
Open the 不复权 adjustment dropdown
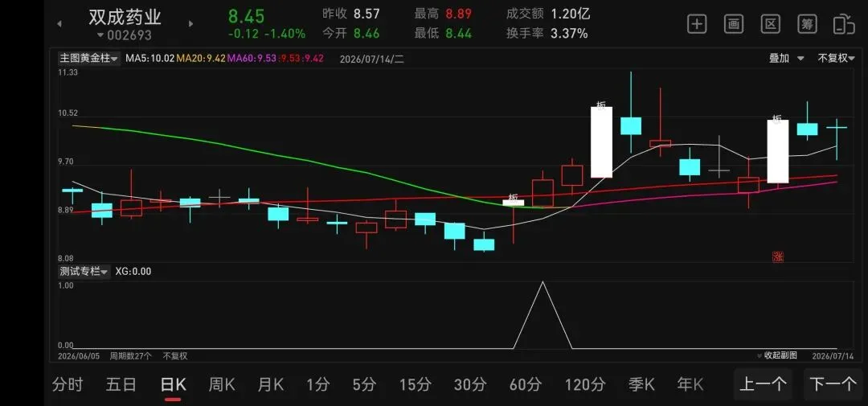point(837,58)
